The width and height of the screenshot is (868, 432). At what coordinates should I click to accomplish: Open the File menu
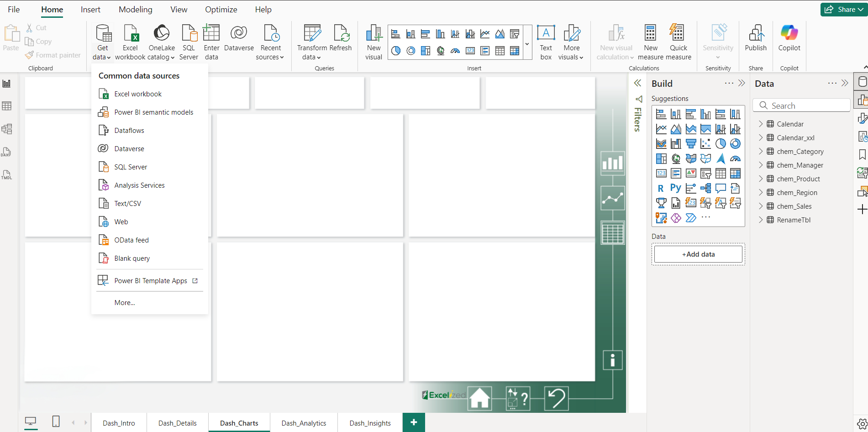pos(14,10)
